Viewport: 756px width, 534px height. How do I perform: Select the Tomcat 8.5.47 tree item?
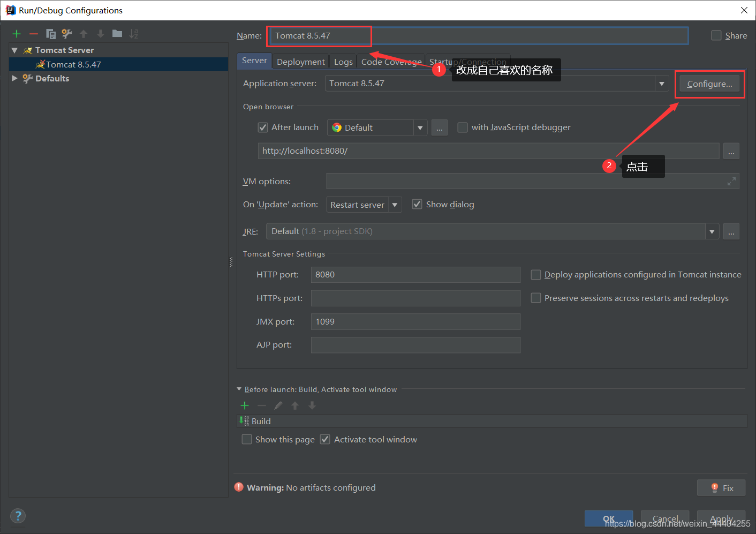pyautogui.click(x=118, y=64)
